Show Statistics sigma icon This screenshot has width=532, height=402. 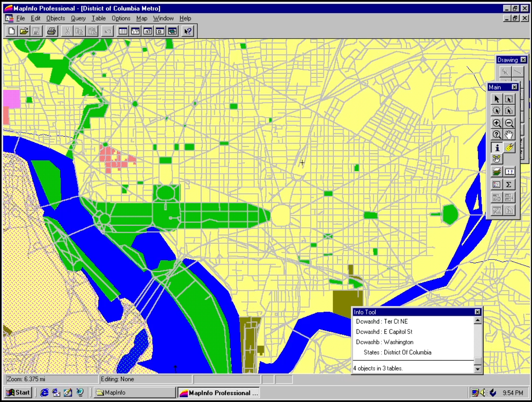pyautogui.click(x=509, y=184)
